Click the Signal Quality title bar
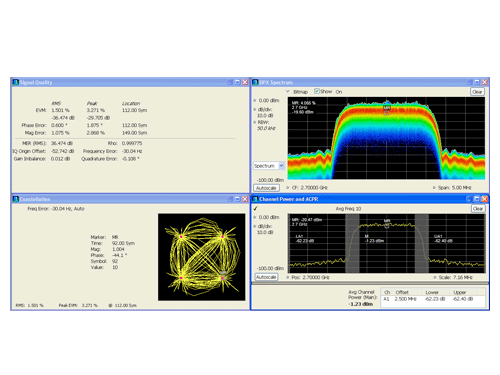The height and width of the screenshot is (375, 500). coord(130,82)
